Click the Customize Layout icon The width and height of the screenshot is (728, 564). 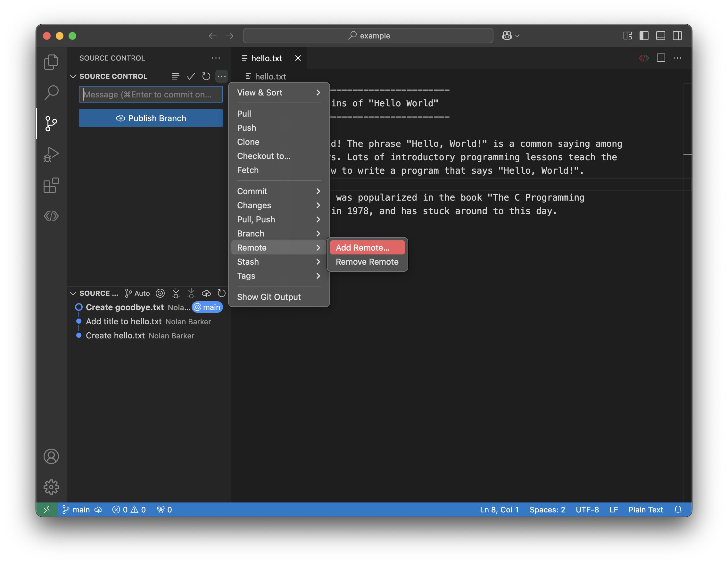click(628, 36)
